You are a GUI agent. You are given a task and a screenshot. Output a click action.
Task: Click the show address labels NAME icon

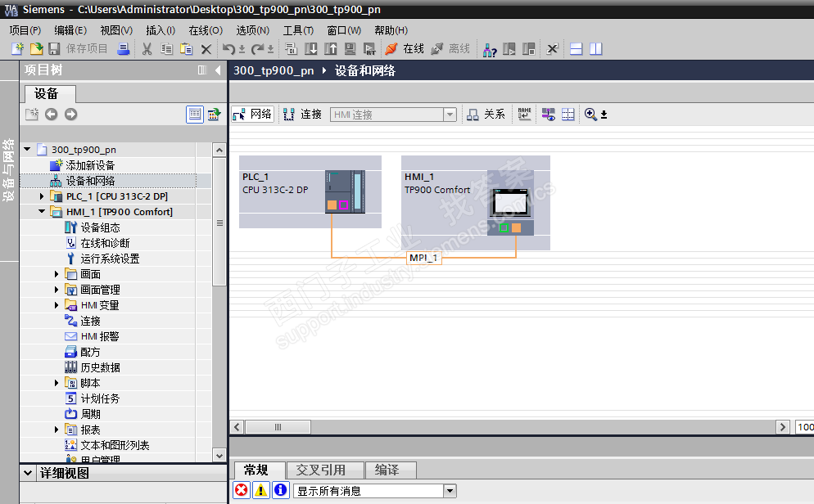(x=524, y=114)
